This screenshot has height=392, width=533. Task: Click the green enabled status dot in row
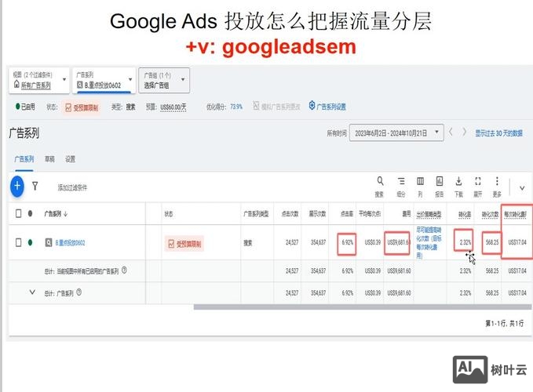click(31, 242)
